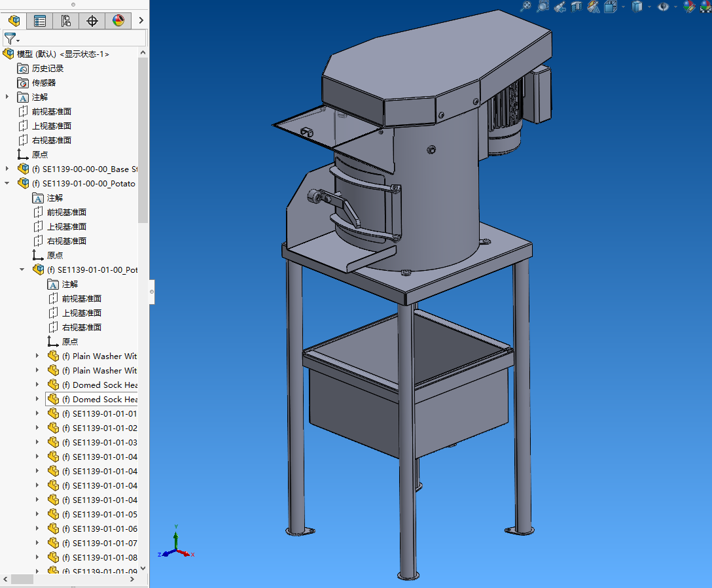712x588 pixels.
Task: Open the View Orientation cube icon
Action: point(611,7)
